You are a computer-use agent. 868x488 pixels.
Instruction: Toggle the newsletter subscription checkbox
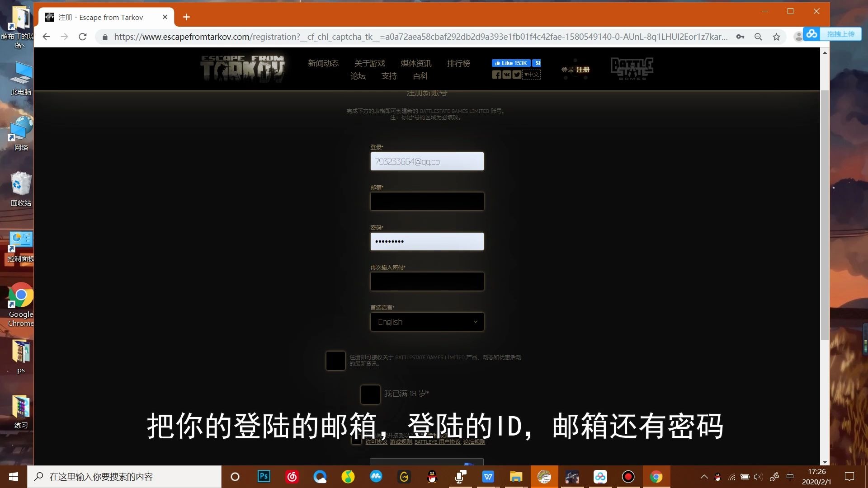(335, 360)
